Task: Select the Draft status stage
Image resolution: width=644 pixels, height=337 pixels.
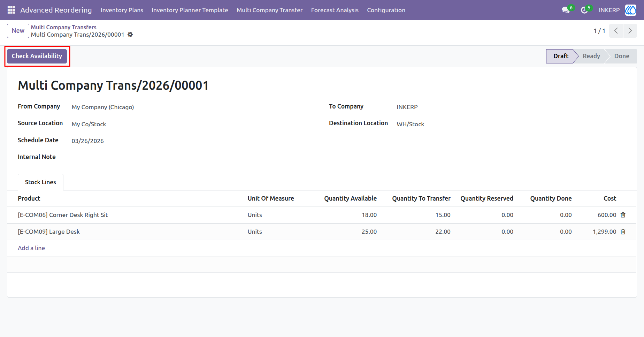Action: pos(560,56)
